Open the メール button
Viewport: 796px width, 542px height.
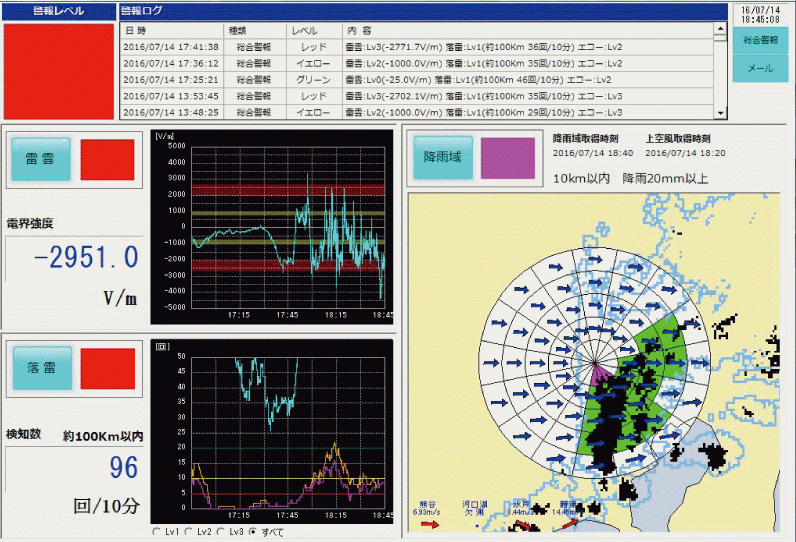click(x=760, y=68)
